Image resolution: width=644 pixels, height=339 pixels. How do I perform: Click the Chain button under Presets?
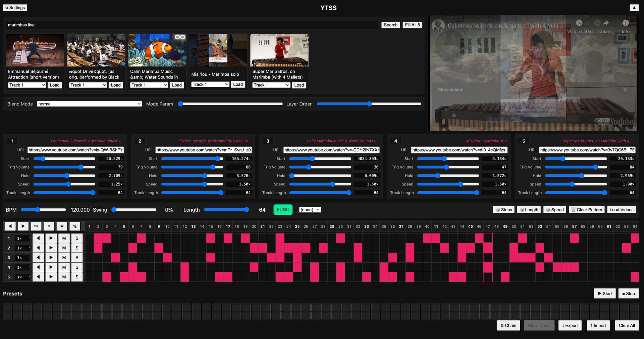508,325
